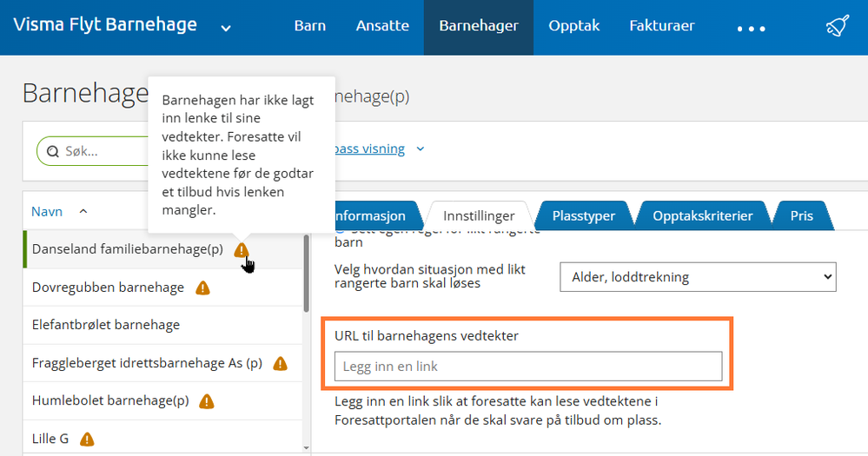Viewport: 868px width, 456px height.
Task: Click warning icon beside Fraggleberget idrettsbarnehage As (p)
Action: click(281, 364)
